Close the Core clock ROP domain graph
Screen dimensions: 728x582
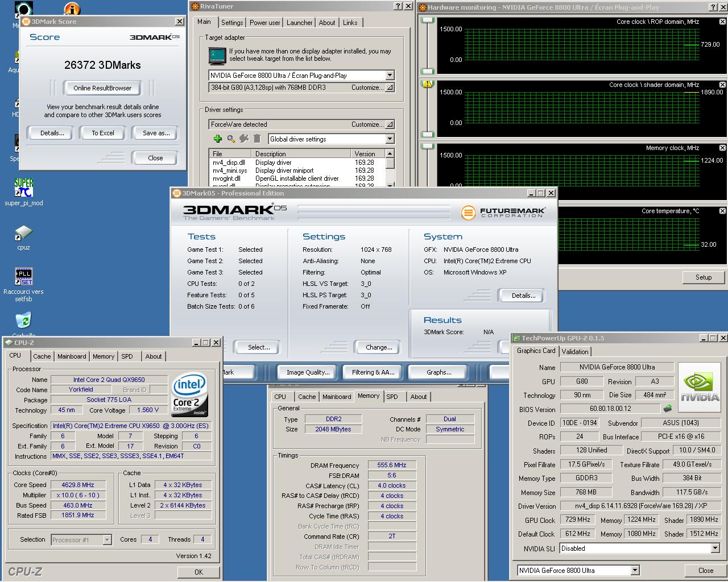pos(722,22)
